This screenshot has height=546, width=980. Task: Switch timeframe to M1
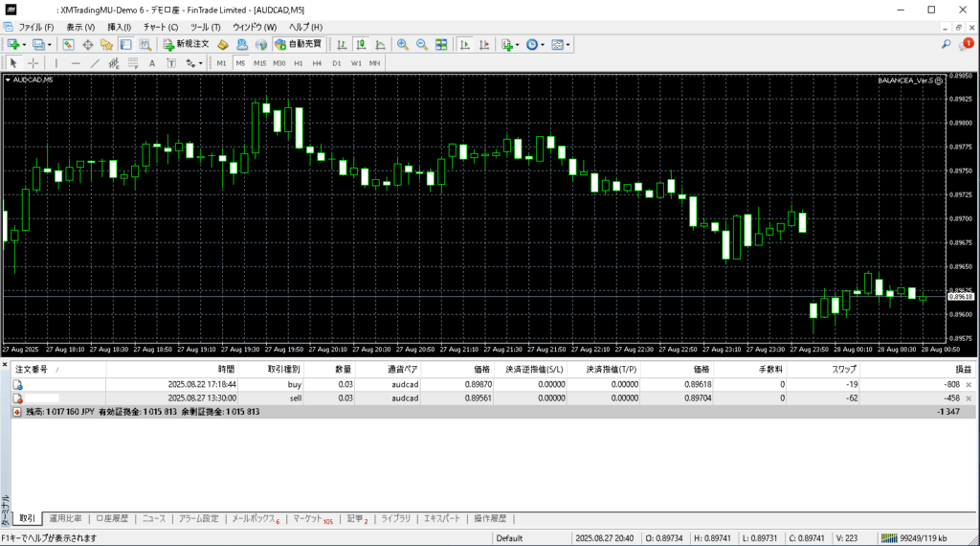pyautogui.click(x=221, y=63)
